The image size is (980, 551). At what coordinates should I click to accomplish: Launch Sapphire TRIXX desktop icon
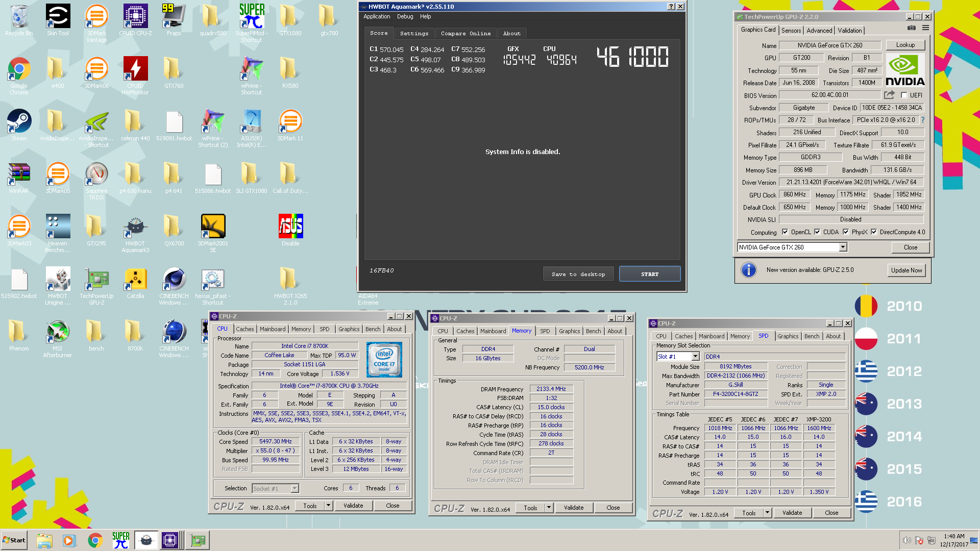pyautogui.click(x=96, y=181)
